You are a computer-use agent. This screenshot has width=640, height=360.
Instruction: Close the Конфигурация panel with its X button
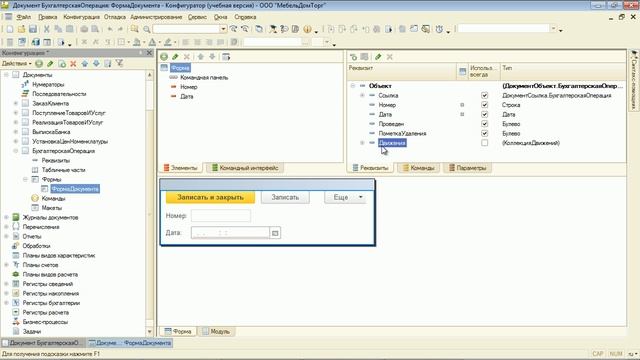click(149, 53)
